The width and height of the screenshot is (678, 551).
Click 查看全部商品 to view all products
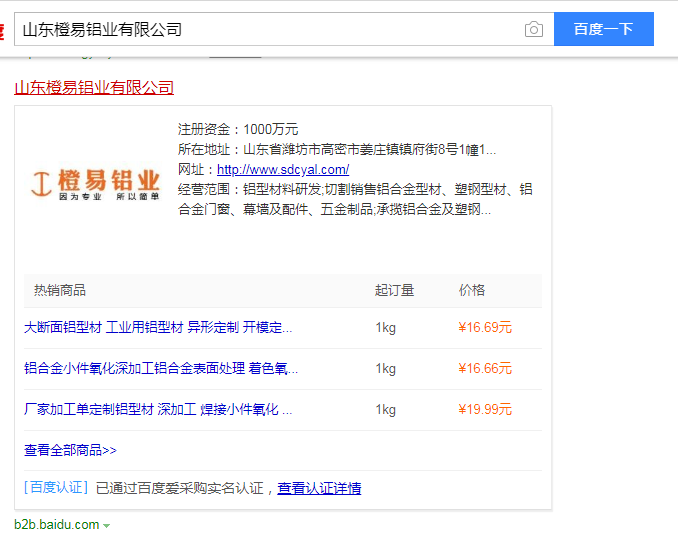pos(70,450)
